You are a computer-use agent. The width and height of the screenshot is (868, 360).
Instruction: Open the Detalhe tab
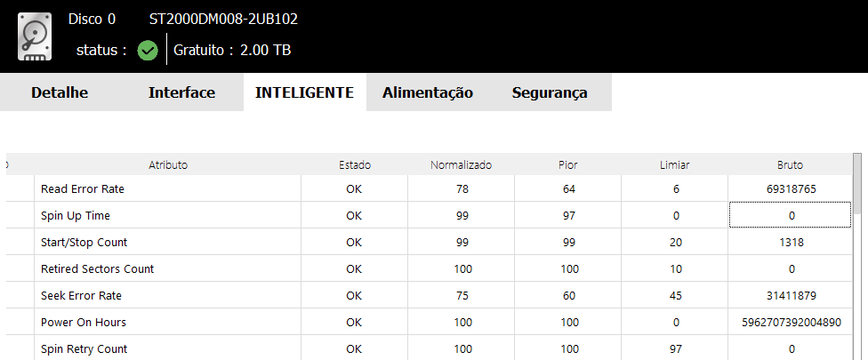(x=60, y=92)
